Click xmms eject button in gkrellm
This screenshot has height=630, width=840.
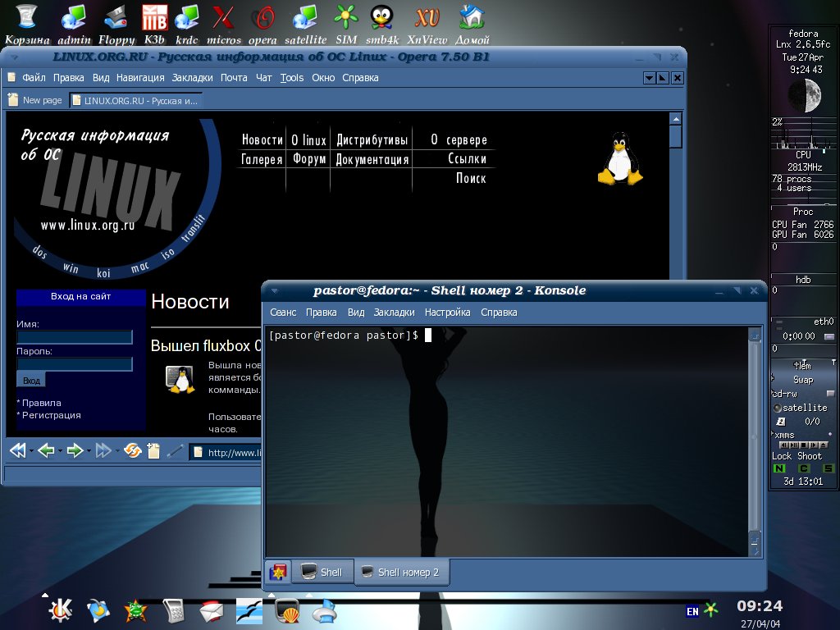coord(824,445)
